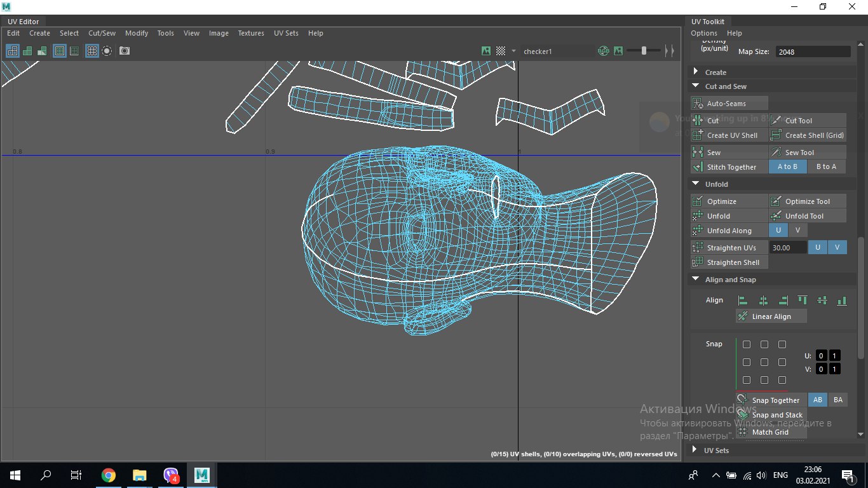Toggle the grid display icon
The height and width of the screenshot is (488, 868).
tap(92, 51)
